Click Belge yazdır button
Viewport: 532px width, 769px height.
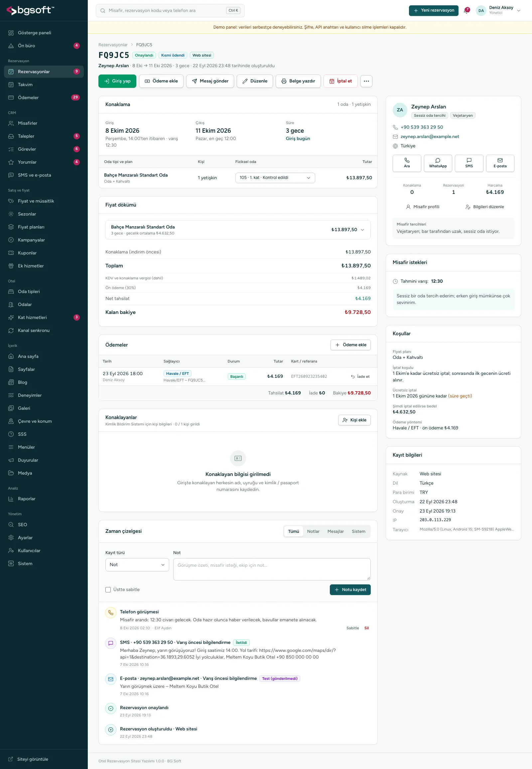click(298, 81)
